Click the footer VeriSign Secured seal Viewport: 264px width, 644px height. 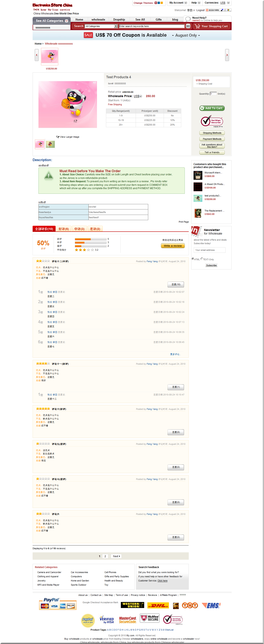click(173, 620)
